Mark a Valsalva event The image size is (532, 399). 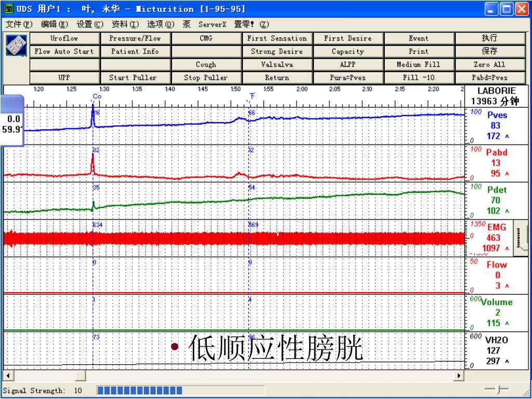[277, 64]
